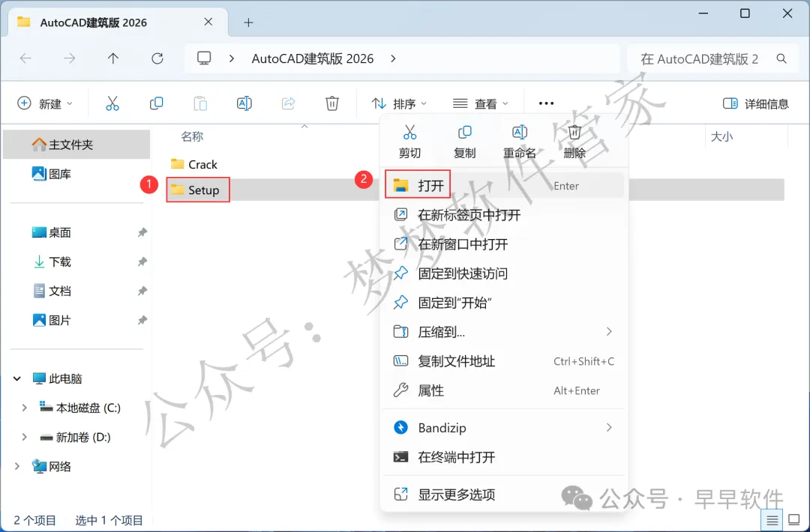Viewport: 810px width, 532px height.
Task: Choose 重命名 in the context menu
Action: coord(519,142)
